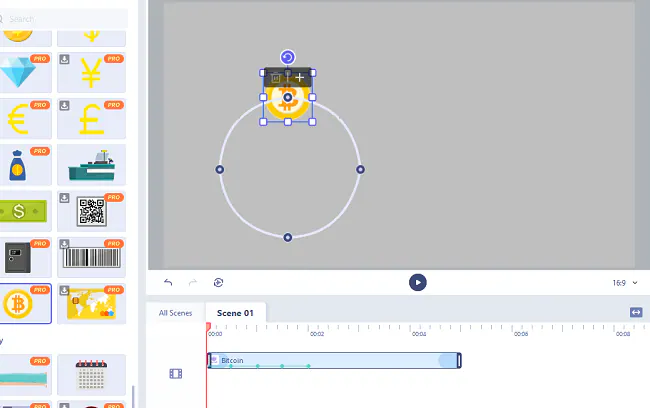Click the last green keyframe dot on the Bitcoin clip

(x=308, y=366)
